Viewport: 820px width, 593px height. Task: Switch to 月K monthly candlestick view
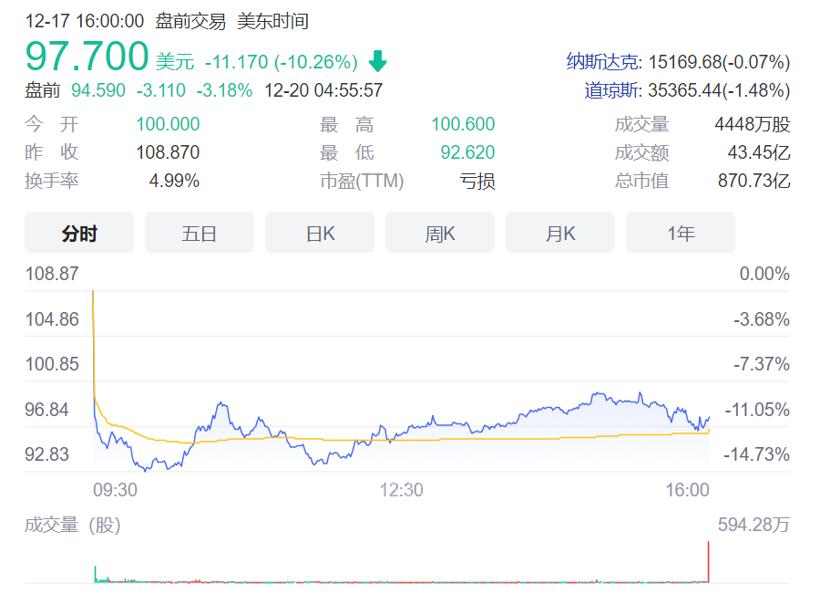coord(560,233)
